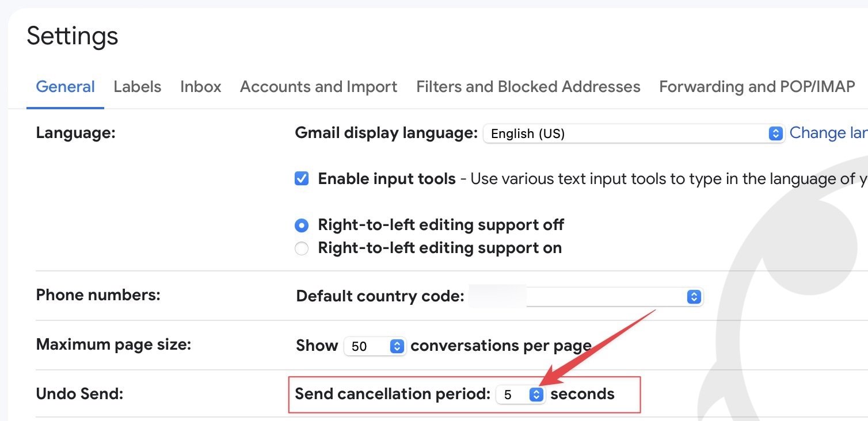Screen dimensions: 868x421
Task: Expand the Default country code dropdown
Action: click(x=586, y=297)
